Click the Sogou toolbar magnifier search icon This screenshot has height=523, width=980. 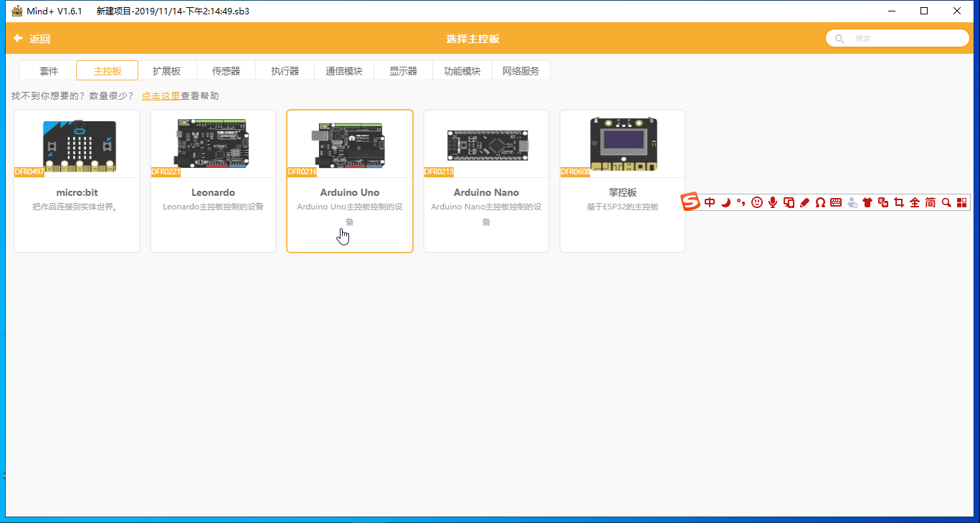(946, 203)
